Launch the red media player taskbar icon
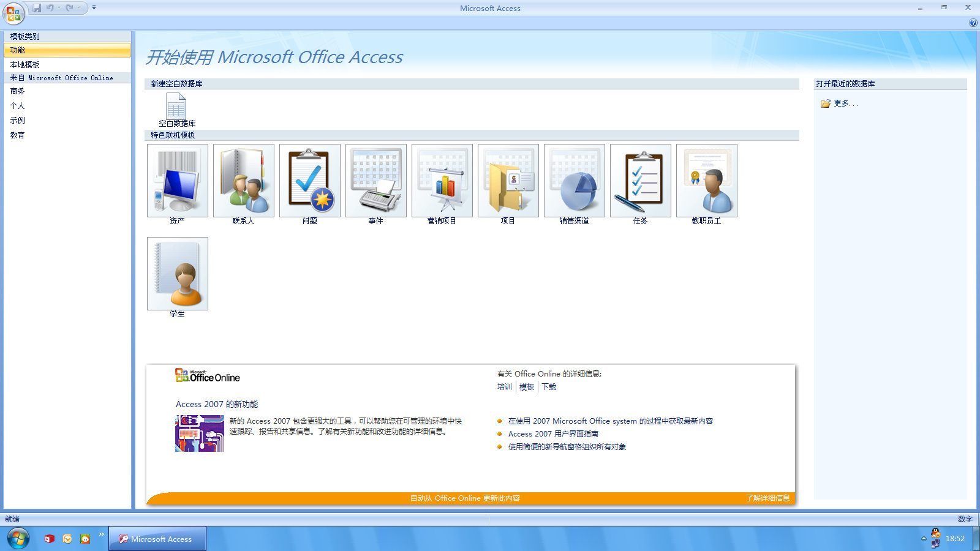 click(50, 539)
